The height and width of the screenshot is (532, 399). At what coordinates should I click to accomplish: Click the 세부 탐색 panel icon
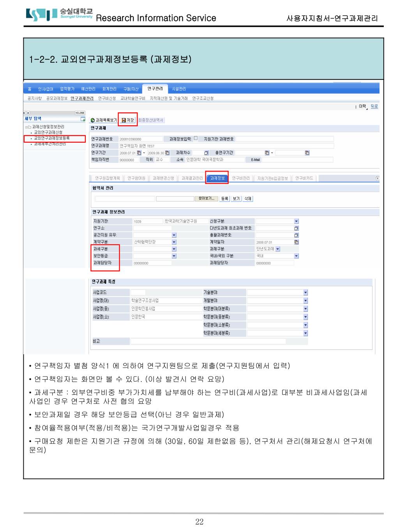(83, 119)
